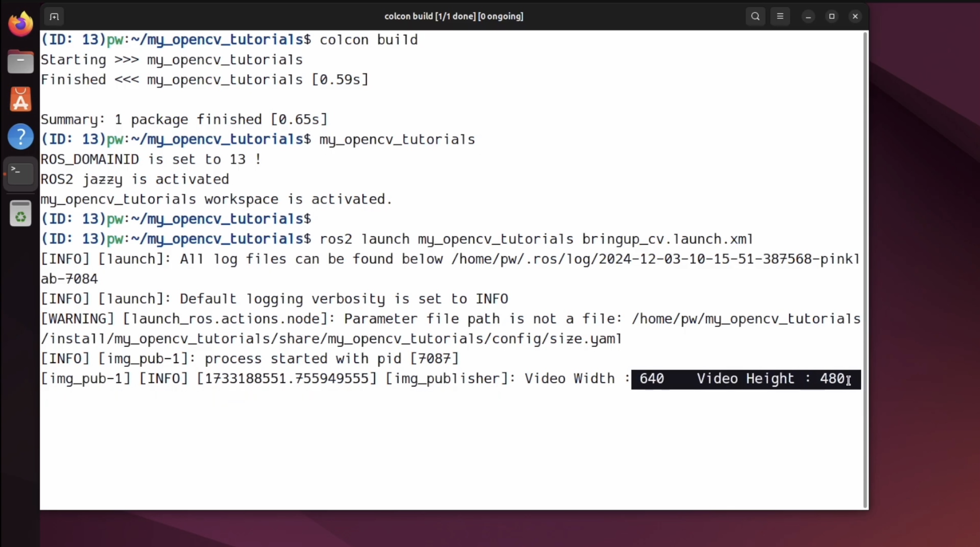
Task: Open the Help icon in dock
Action: (21, 136)
